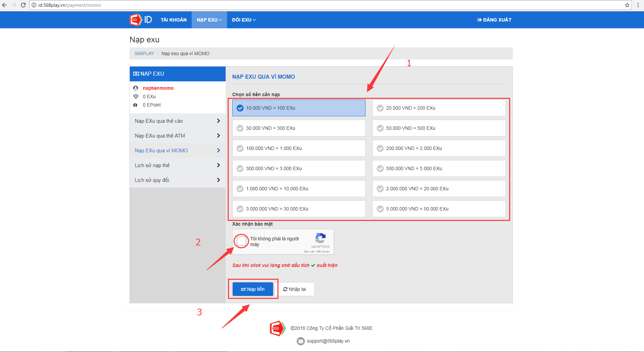
Task: Open the TÀI KHOẢN menu item
Action: 174,20
